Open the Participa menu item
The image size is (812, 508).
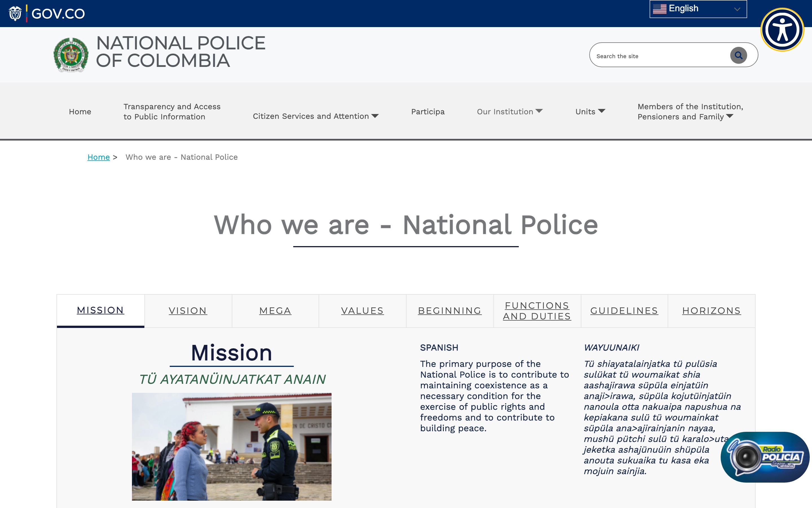[x=428, y=111]
